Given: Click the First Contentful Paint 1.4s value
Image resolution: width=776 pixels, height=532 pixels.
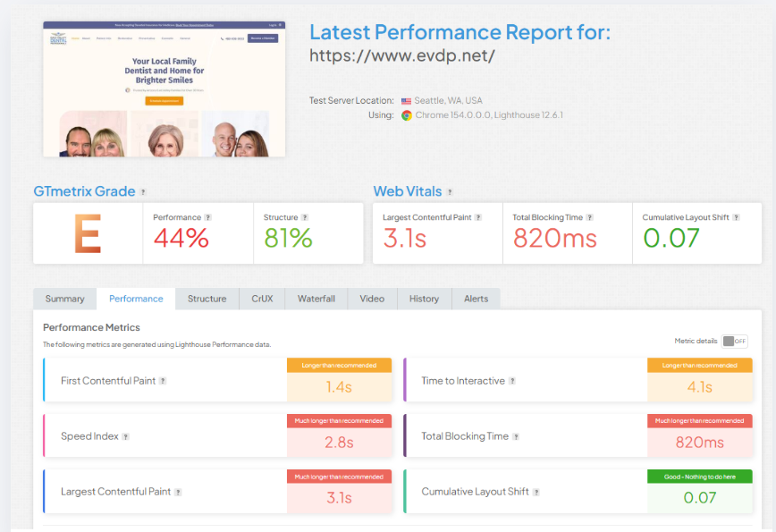Looking at the screenshot, I should pyautogui.click(x=339, y=387).
